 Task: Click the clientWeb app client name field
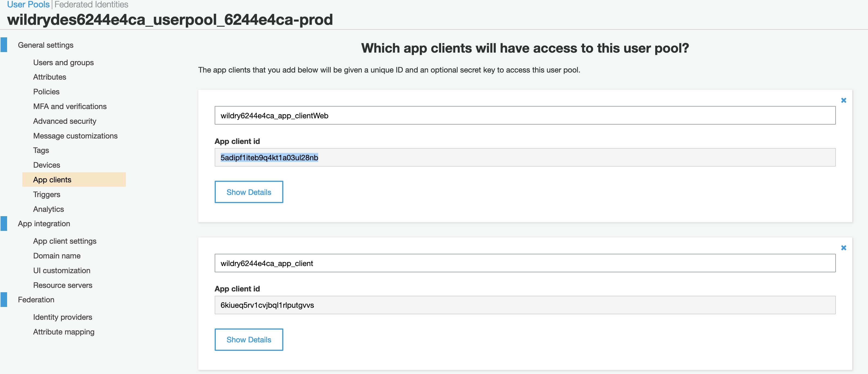[x=525, y=115]
